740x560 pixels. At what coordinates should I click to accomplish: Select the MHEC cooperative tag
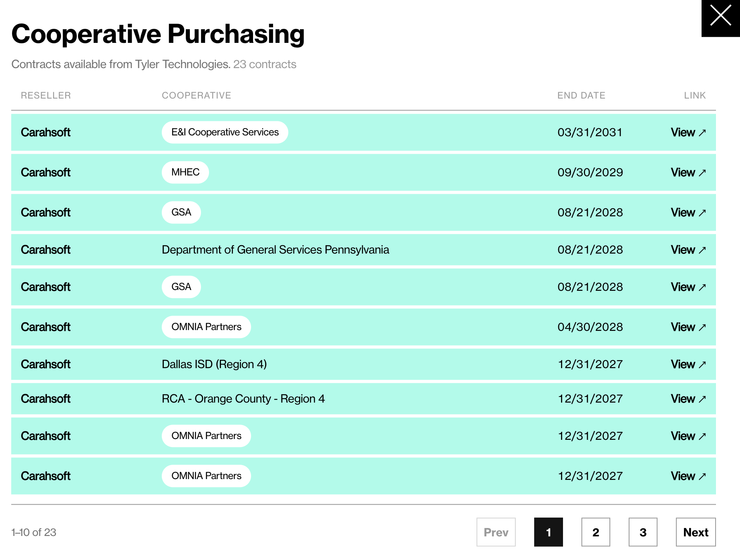coord(185,172)
